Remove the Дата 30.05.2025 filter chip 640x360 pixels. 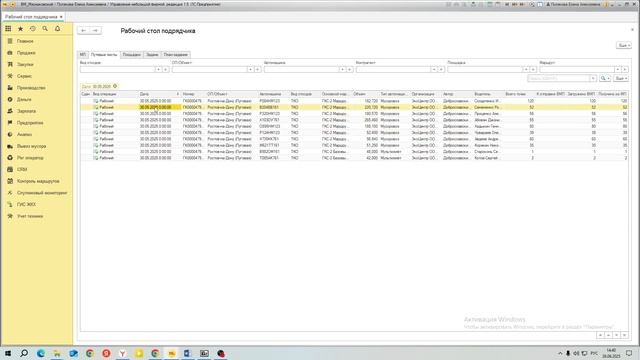pyautogui.click(x=115, y=86)
